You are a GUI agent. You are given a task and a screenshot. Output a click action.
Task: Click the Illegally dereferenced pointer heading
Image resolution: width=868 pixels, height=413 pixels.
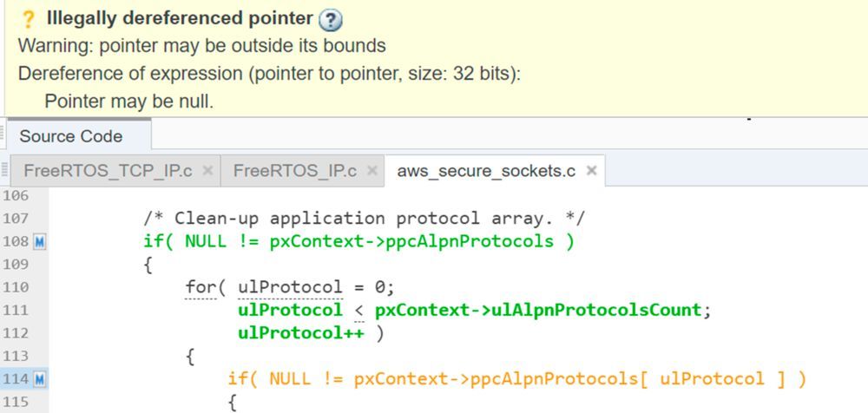click(180, 19)
